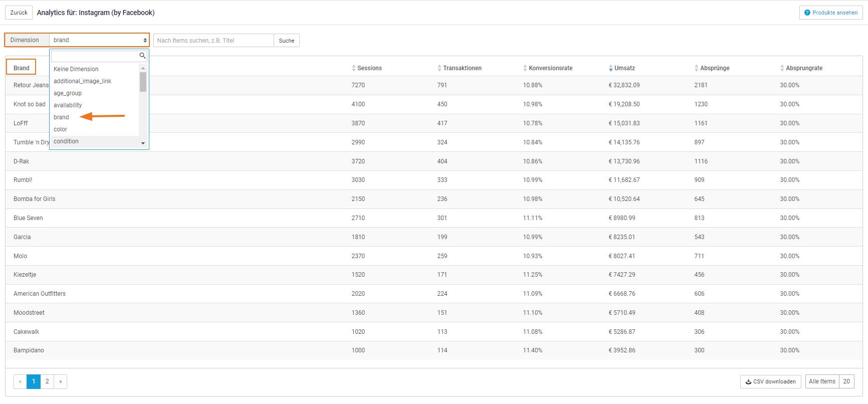The height and width of the screenshot is (404, 868).
Task: Click the Garcia brand row
Action: click(x=434, y=237)
